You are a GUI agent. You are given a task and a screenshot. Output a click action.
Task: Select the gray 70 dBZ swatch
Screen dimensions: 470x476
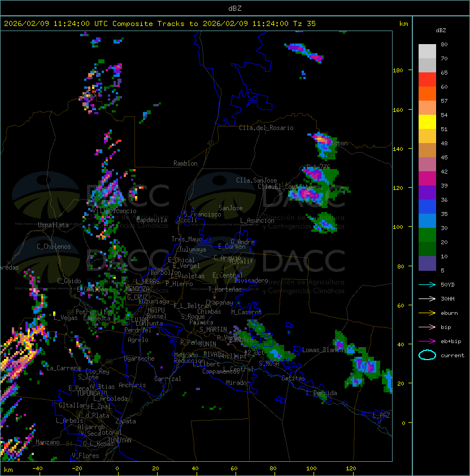point(427,65)
